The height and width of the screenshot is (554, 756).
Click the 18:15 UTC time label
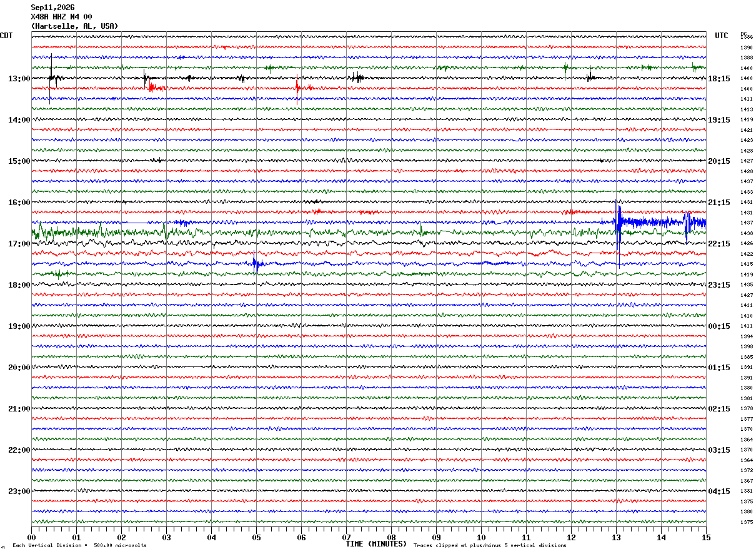click(x=719, y=79)
